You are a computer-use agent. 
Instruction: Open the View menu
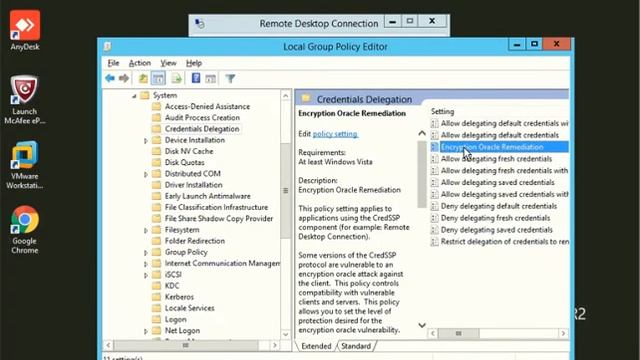point(168,63)
